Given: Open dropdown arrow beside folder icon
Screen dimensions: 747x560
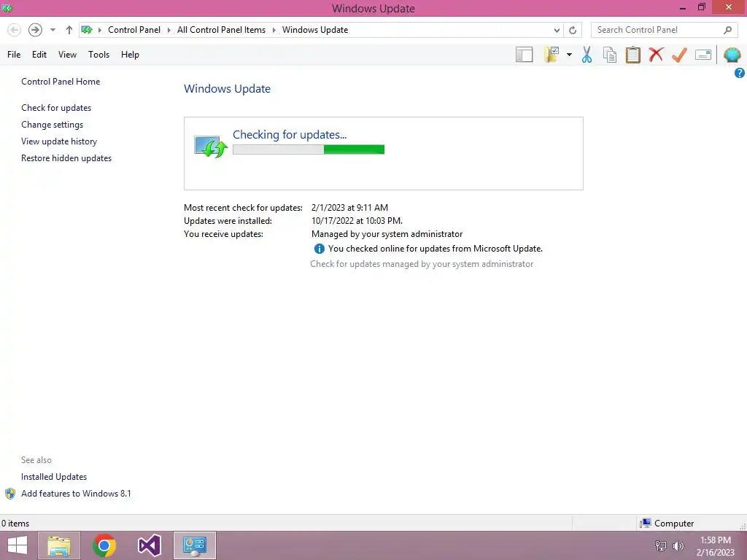Looking at the screenshot, I should (x=569, y=55).
